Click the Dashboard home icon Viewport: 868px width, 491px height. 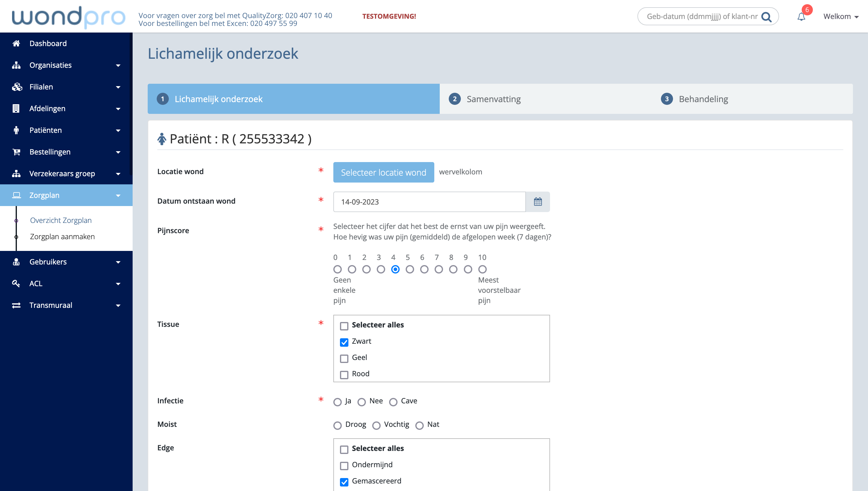tap(16, 43)
